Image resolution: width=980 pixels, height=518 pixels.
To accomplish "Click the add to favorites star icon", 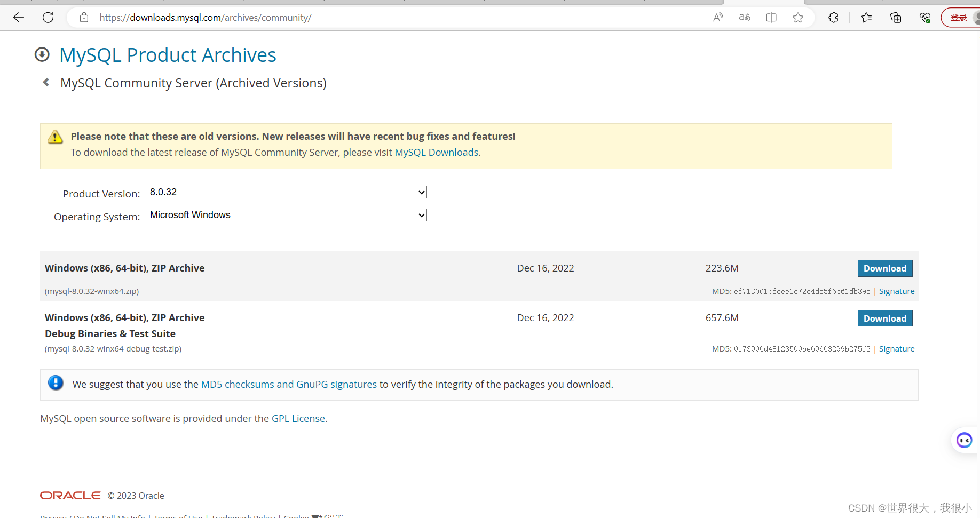I will point(798,17).
